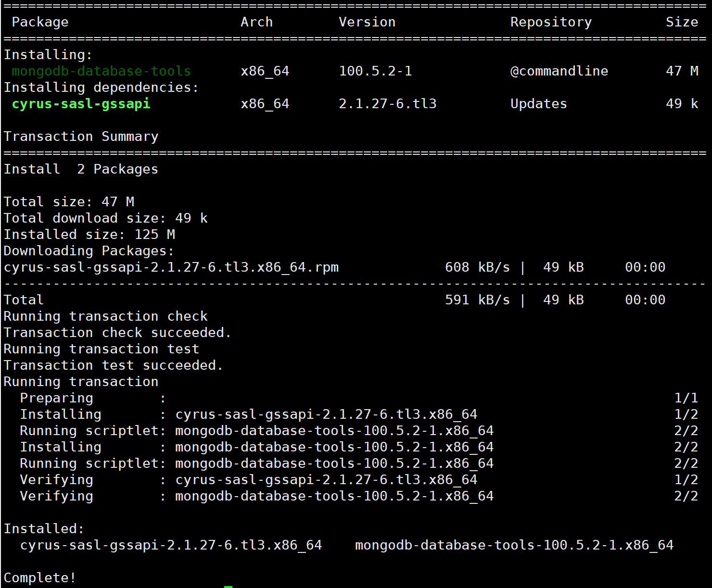Click the 'Install 2 Packages' line
This screenshot has height=588, width=712.
81,170
